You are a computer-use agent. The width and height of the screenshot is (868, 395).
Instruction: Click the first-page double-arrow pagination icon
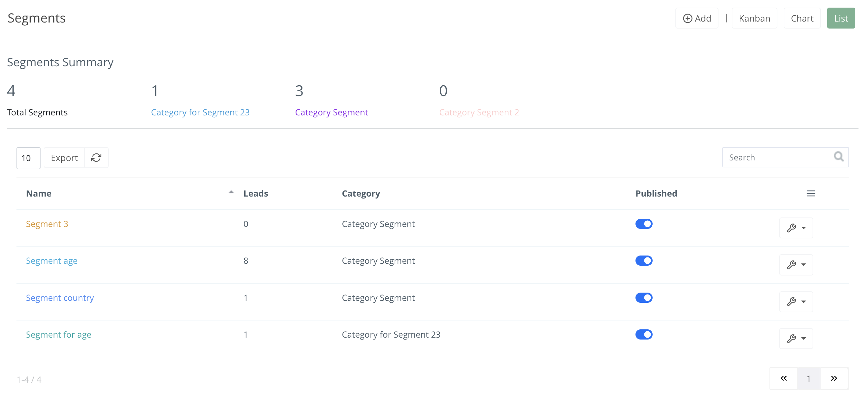point(783,378)
